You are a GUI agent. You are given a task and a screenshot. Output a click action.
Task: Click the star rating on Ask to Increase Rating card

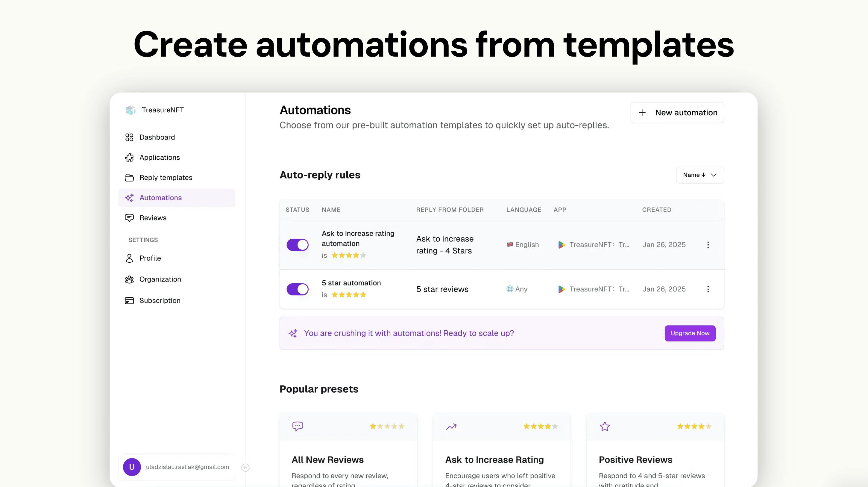pos(541,426)
